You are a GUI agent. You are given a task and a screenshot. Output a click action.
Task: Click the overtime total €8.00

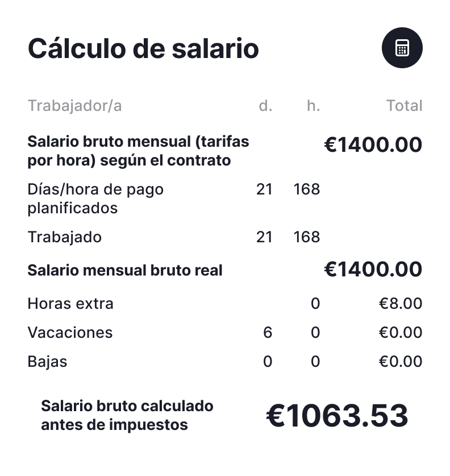[401, 304]
